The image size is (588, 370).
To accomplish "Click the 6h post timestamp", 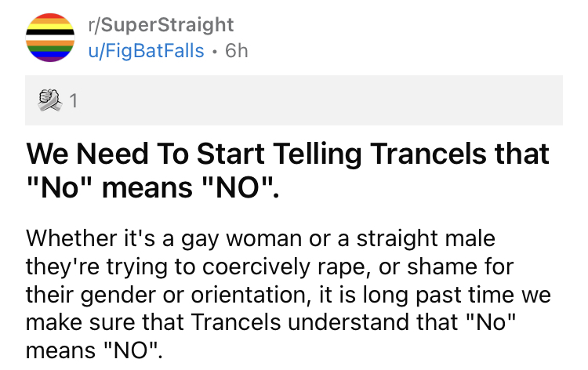I will 236,51.
